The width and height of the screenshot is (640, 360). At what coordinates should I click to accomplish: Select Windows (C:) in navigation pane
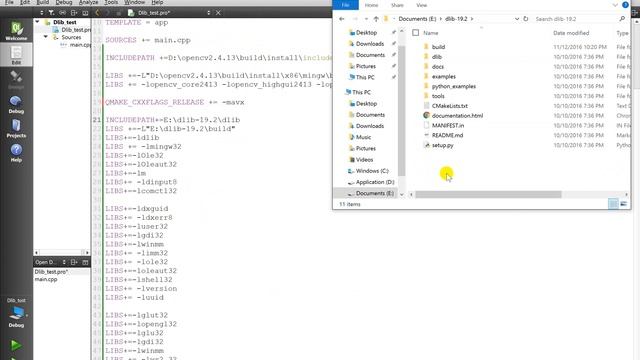click(x=371, y=171)
